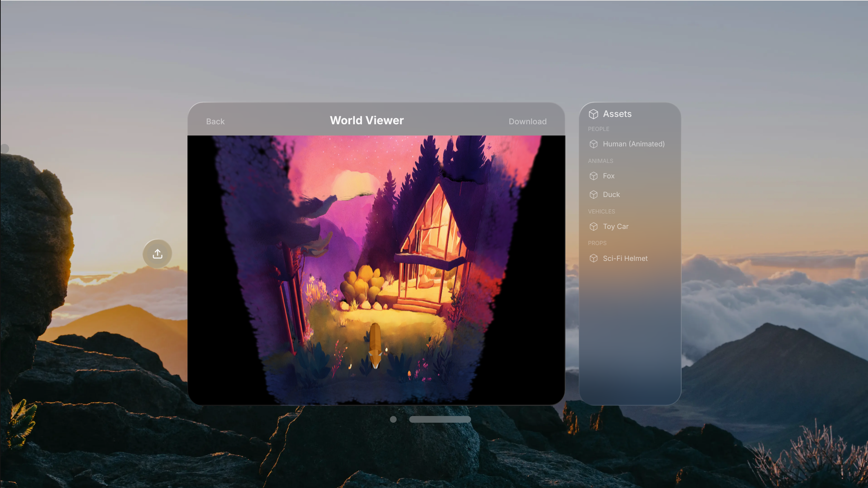This screenshot has height=488, width=868.
Task: Choose the Duck asset label
Action: click(x=611, y=194)
